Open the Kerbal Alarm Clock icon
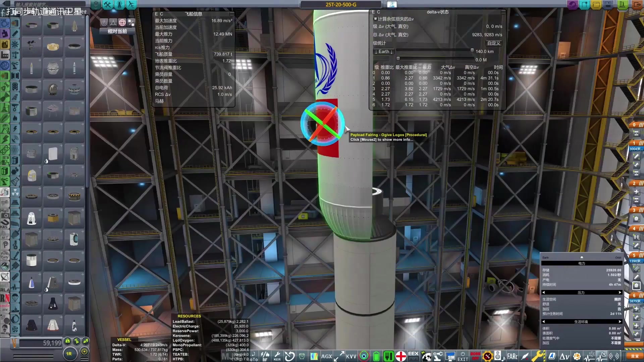The image size is (644, 362). coord(302,356)
